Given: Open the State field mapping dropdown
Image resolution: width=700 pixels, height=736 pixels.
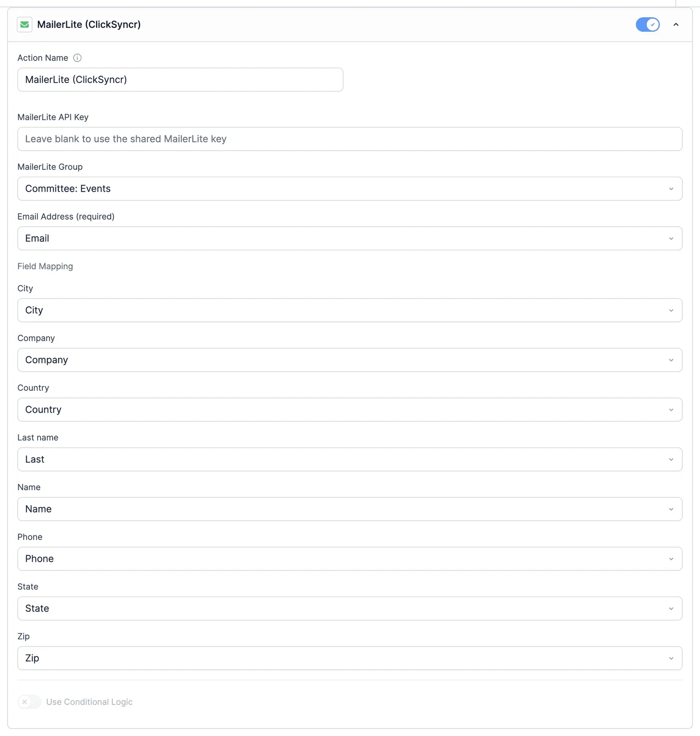Looking at the screenshot, I should point(350,608).
